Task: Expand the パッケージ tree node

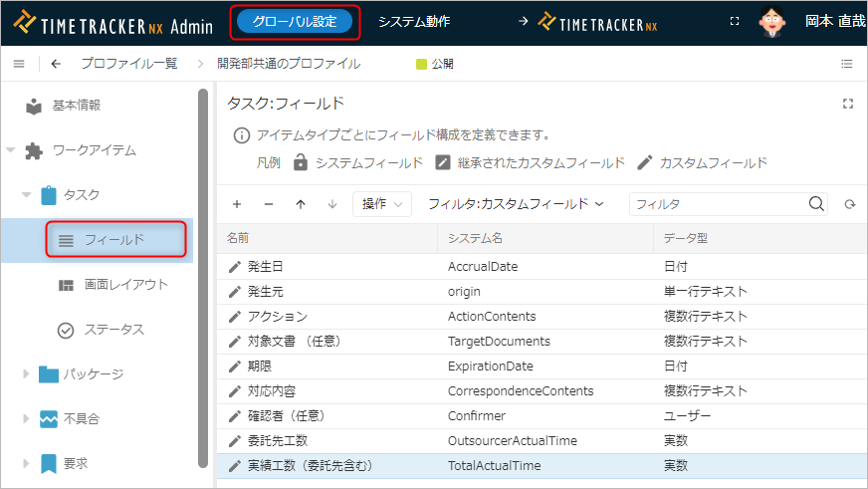Action: [27, 374]
